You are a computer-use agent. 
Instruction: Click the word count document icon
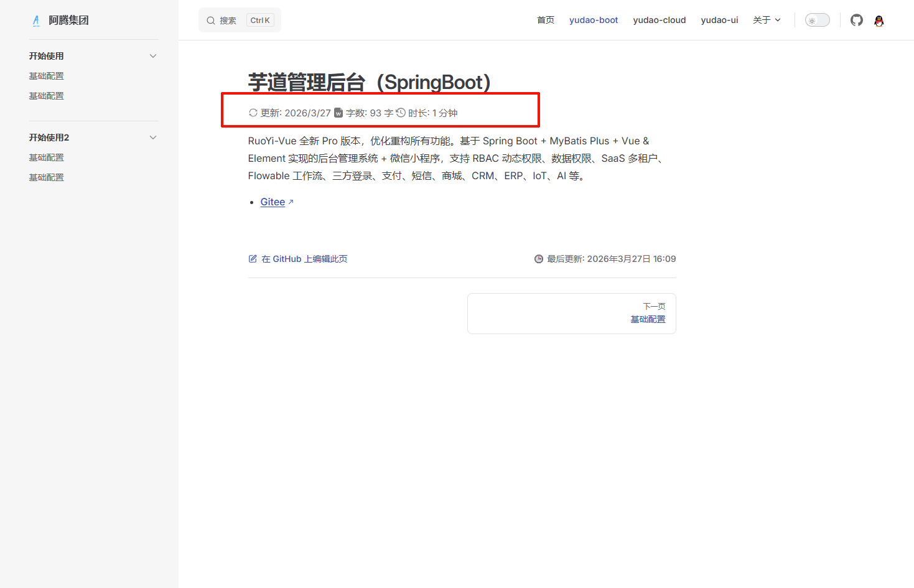pyautogui.click(x=338, y=113)
